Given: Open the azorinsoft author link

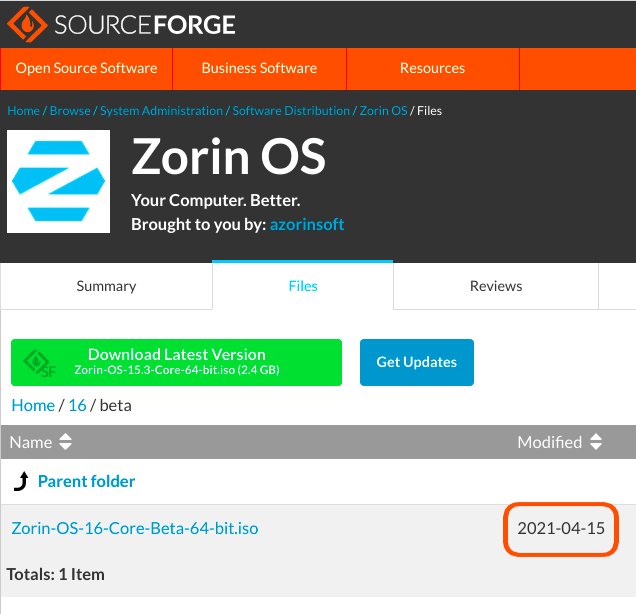Looking at the screenshot, I should point(307,224).
